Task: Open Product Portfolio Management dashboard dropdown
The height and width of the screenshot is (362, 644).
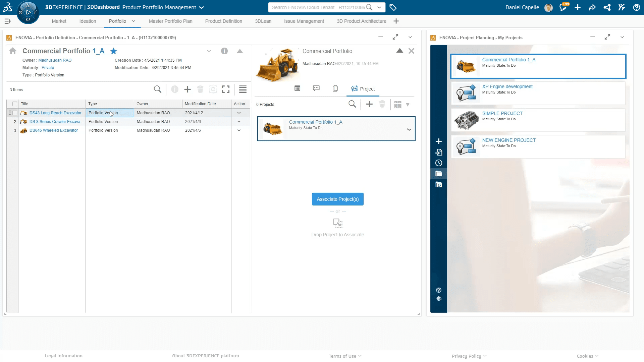Action: [201, 7]
